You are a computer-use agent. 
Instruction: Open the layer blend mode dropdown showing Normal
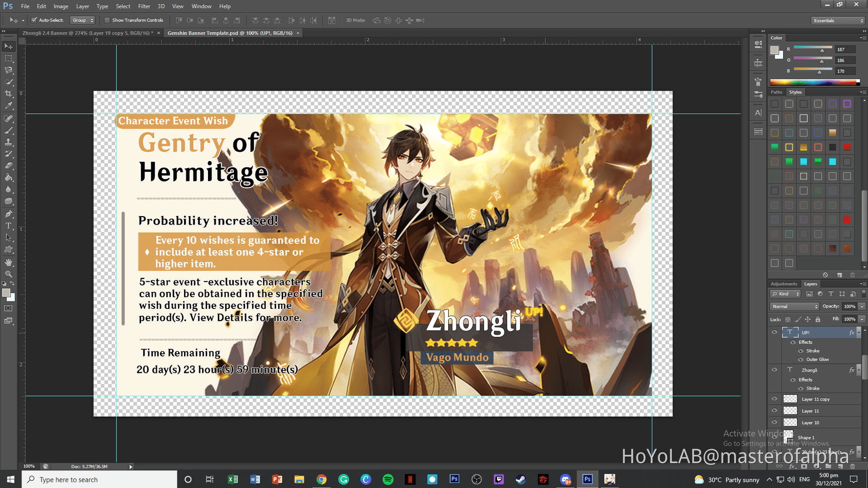pyautogui.click(x=794, y=306)
